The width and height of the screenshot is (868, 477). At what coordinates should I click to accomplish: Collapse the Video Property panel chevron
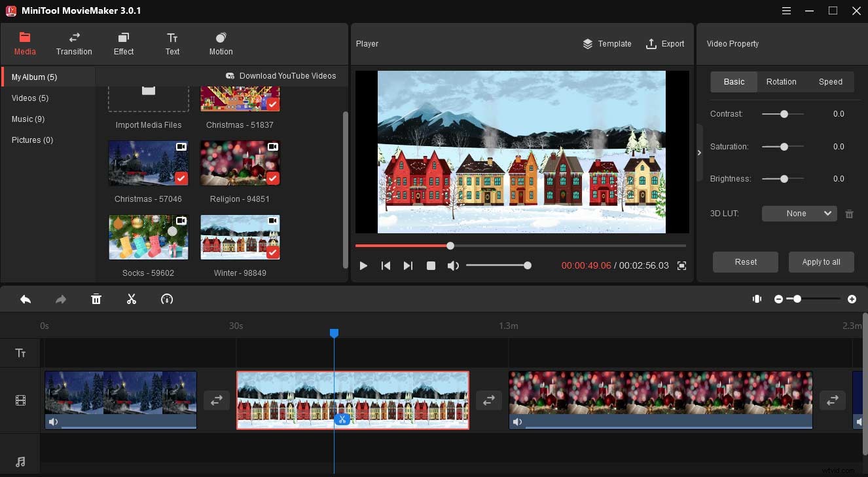[x=699, y=151]
